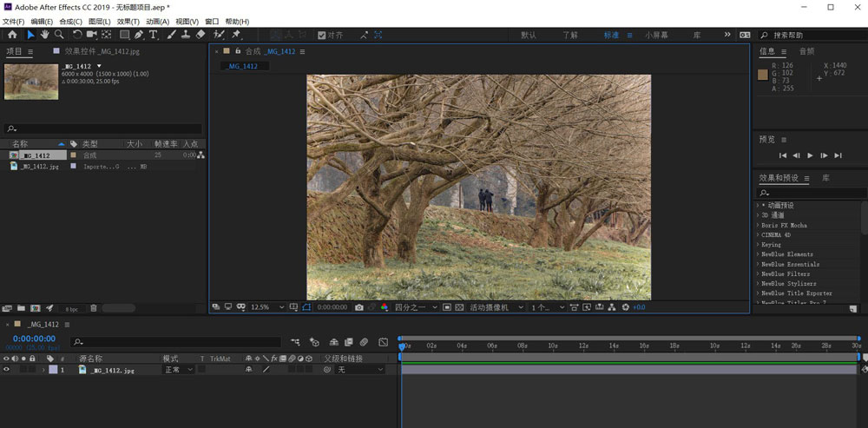Expand the 动画预设 effects category
Viewport: 868px width, 428px height.
(x=758, y=206)
